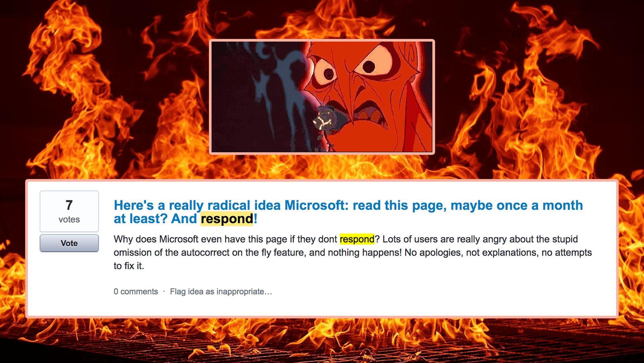Click 'at least? And' title text
644x363 pixels.
pyautogui.click(x=155, y=219)
